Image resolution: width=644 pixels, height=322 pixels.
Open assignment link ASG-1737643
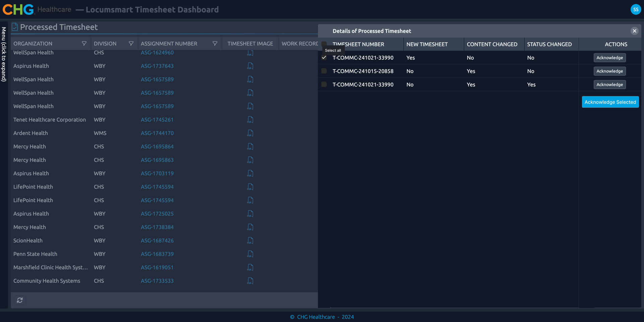(x=157, y=66)
